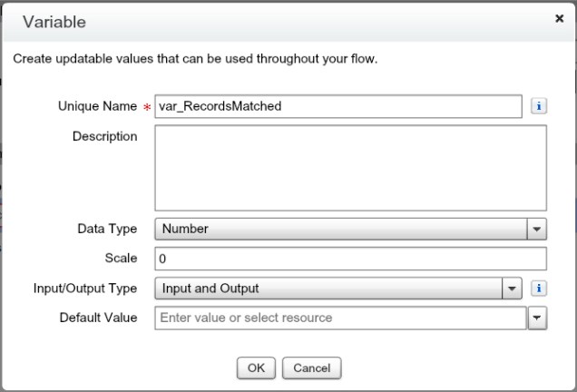This screenshot has height=392, width=577.
Task: Close the Variable dialog with the X
Action: pos(559,18)
